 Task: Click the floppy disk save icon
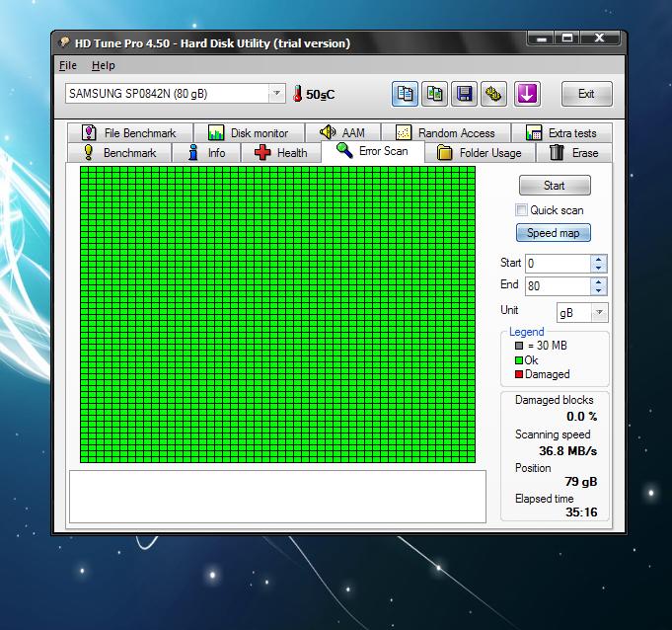coord(465,94)
